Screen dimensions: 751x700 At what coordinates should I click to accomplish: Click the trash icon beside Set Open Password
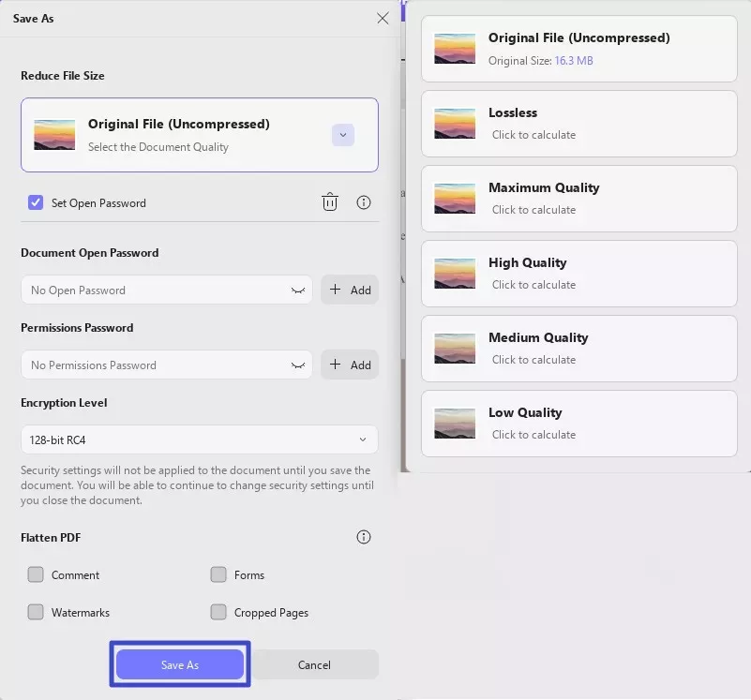coord(330,202)
